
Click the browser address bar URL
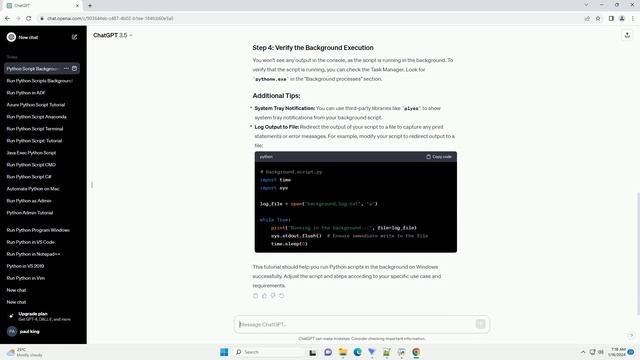point(110,18)
